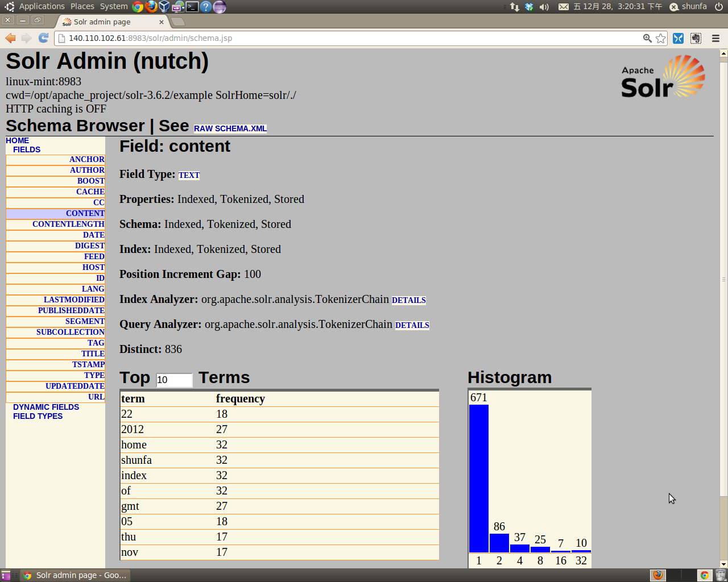Click the term "shunfa" in the table

point(136,460)
